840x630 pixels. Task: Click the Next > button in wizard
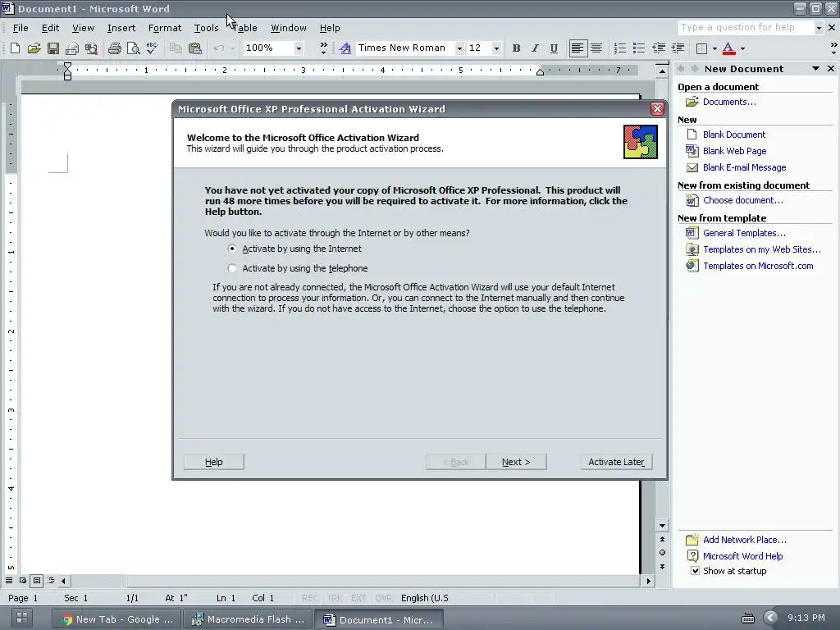pos(516,462)
